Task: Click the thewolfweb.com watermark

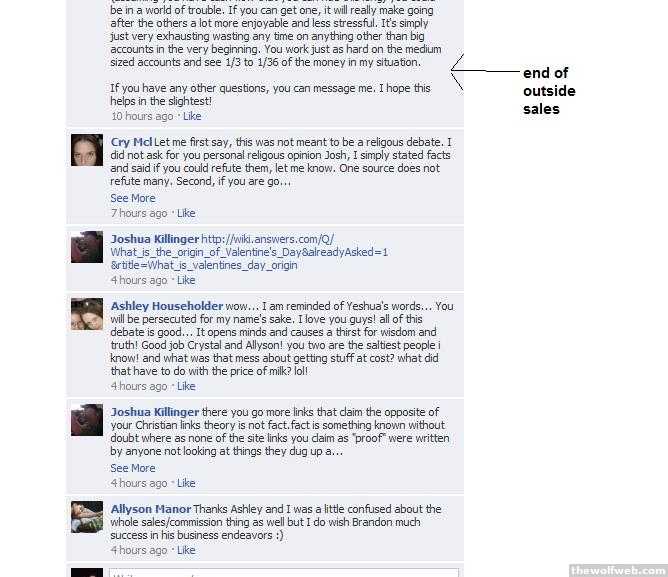Action: (x=619, y=570)
